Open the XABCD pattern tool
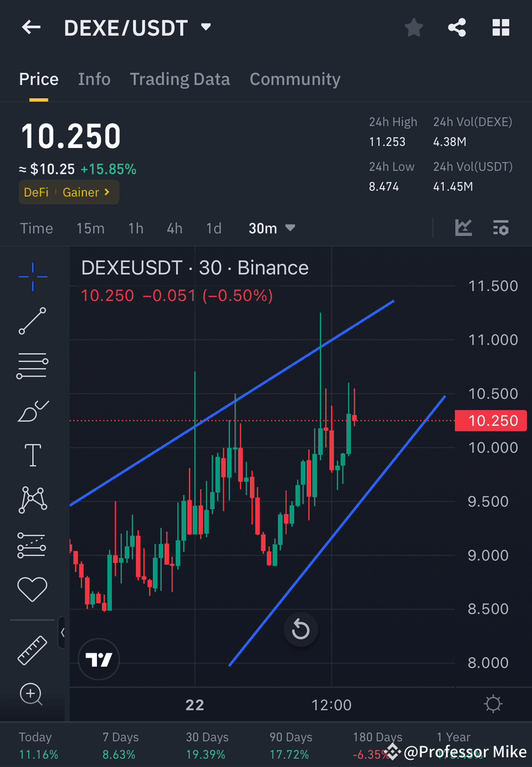Screen dimensions: 532x767 click(x=32, y=499)
